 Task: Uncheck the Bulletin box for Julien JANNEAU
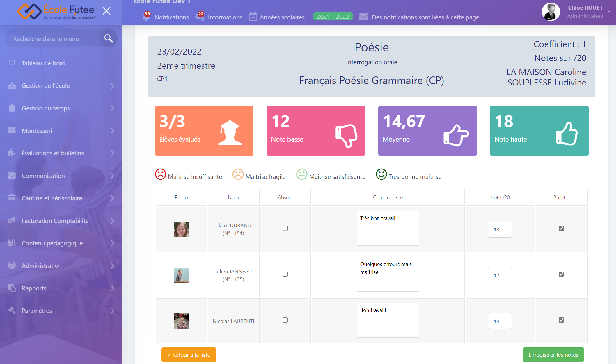coord(561,274)
